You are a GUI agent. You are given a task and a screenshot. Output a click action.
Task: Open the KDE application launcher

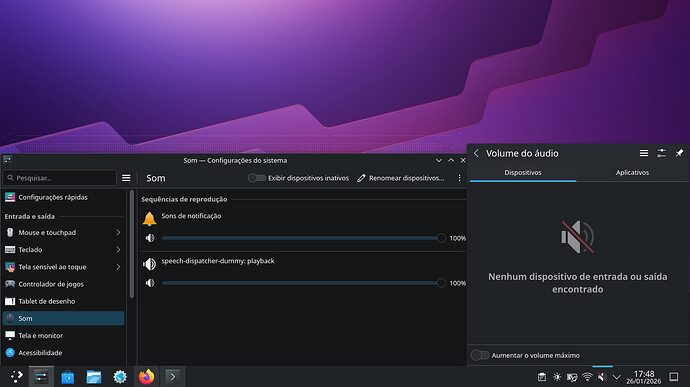pyautogui.click(x=16, y=377)
